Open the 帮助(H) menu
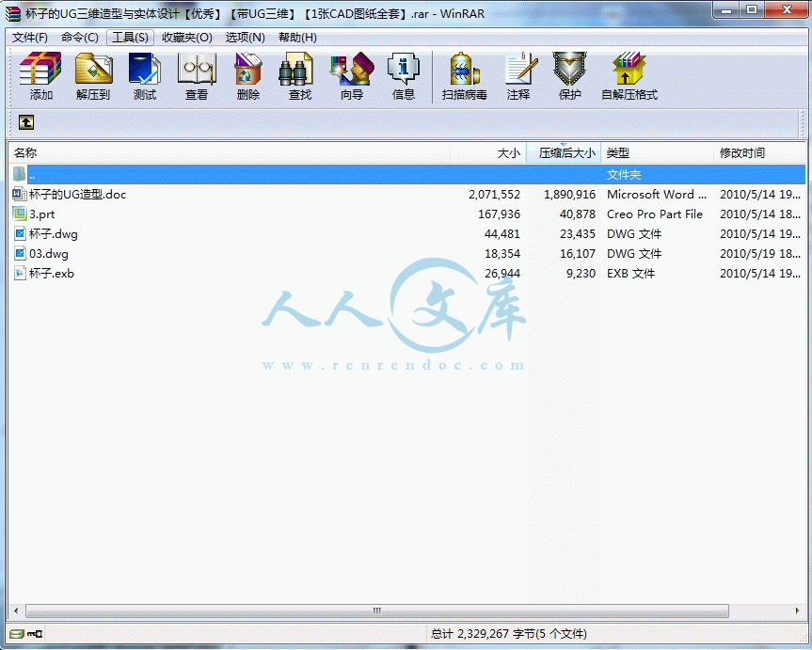The image size is (812, 650). click(x=297, y=38)
